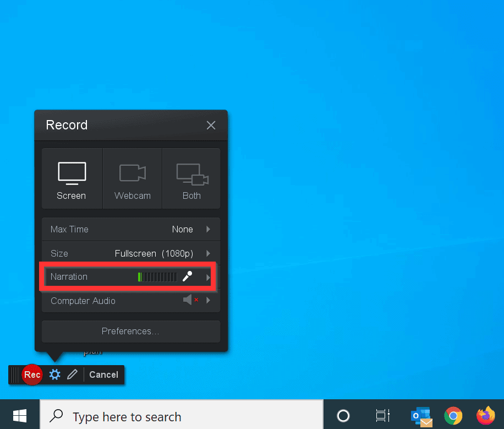Select the pencil drawing tool icon

pyautogui.click(x=73, y=374)
